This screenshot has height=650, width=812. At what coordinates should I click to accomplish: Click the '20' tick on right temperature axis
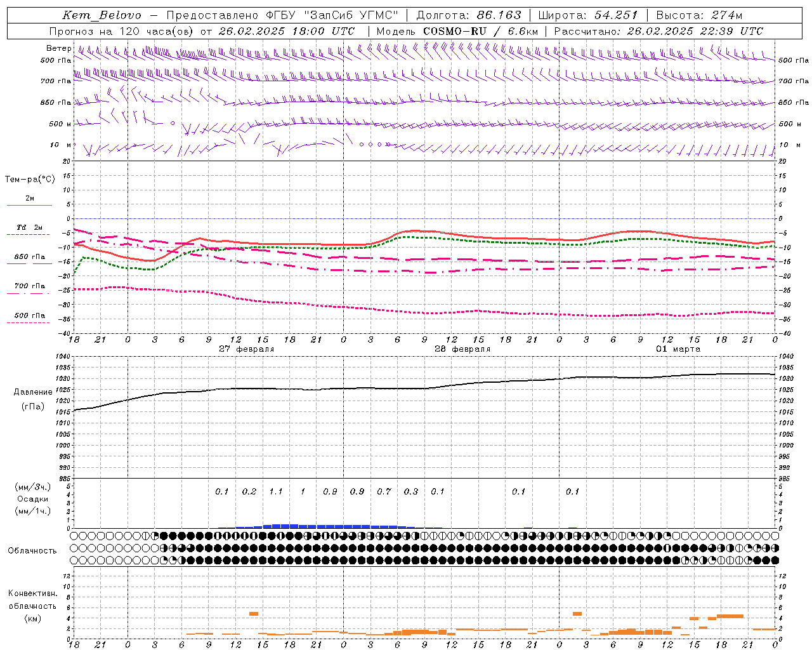coord(783,161)
